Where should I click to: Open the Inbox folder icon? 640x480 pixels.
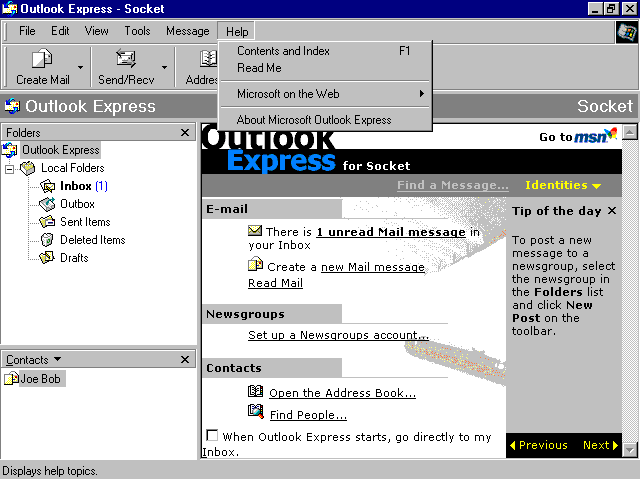pyautogui.click(x=48, y=186)
